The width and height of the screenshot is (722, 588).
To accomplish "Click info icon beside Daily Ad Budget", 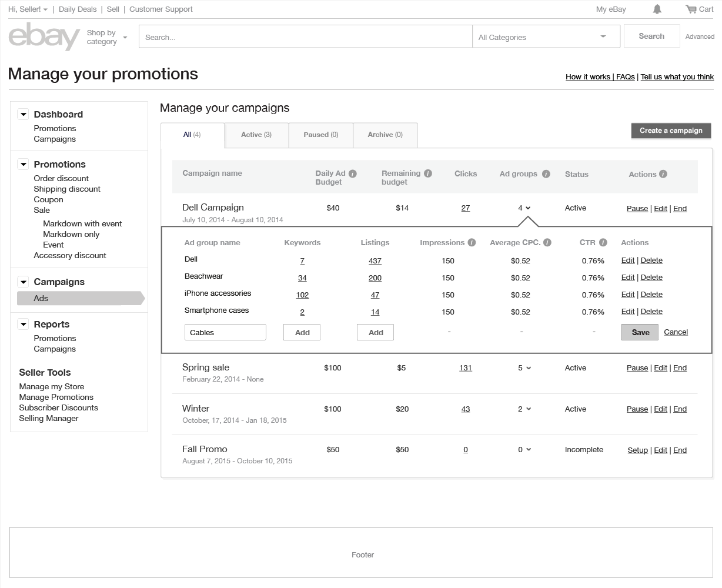I will pos(353,173).
